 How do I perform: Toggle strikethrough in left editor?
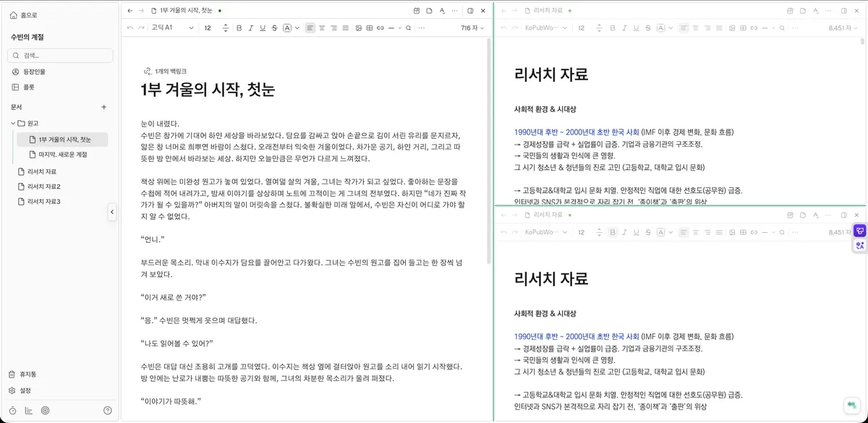point(274,28)
